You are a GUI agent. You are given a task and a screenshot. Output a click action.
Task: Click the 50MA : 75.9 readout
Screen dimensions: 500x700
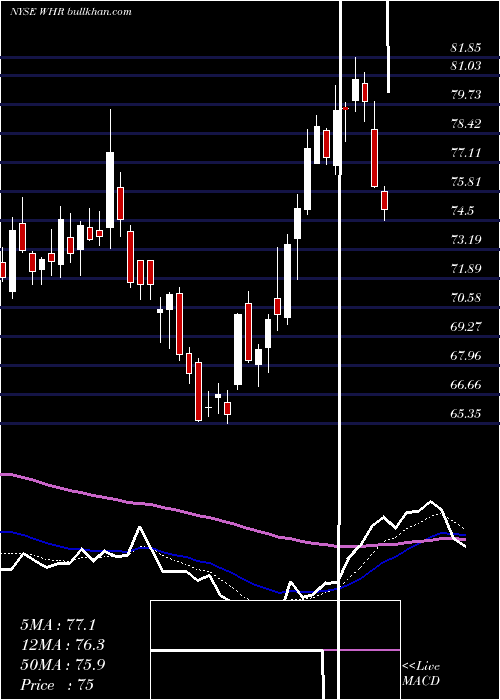pyautogui.click(x=63, y=665)
